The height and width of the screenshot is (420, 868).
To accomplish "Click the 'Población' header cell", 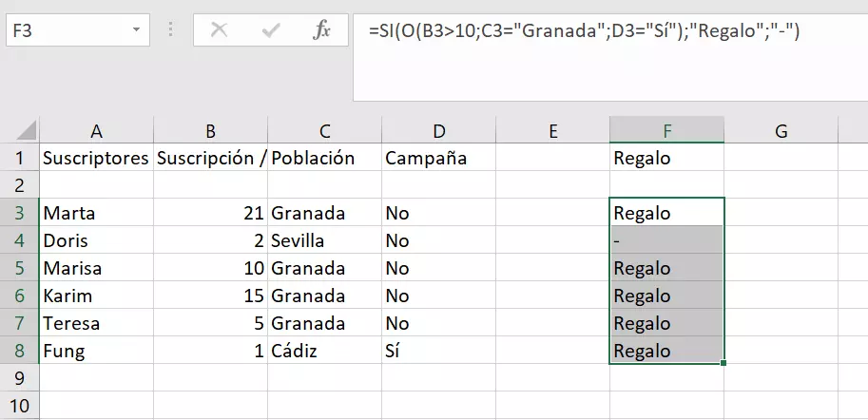I will click(324, 158).
